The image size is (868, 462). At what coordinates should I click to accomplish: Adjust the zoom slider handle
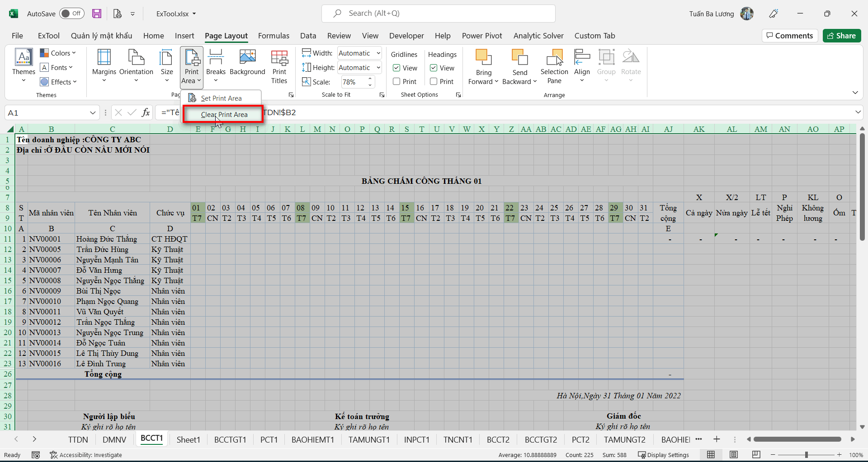click(806, 455)
